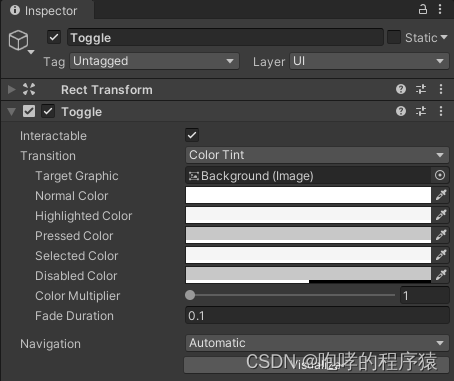Open Rect Transform preset settings

pyautogui.click(x=421, y=89)
